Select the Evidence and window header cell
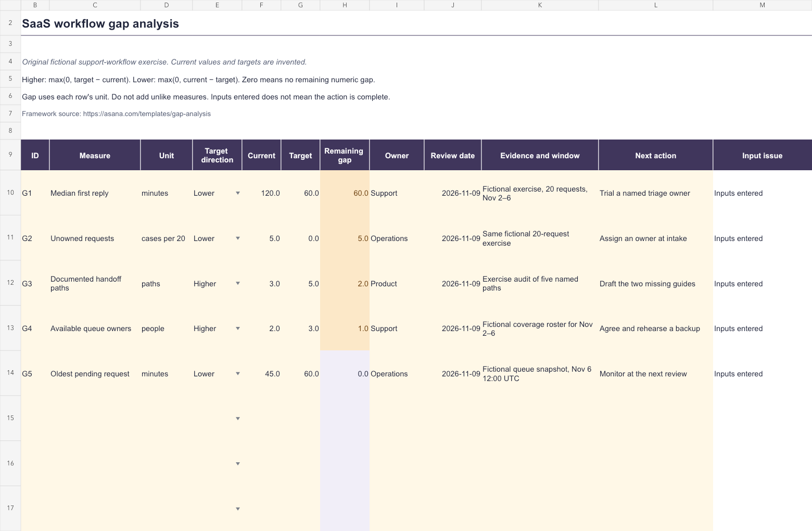The height and width of the screenshot is (531, 812). click(540, 155)
